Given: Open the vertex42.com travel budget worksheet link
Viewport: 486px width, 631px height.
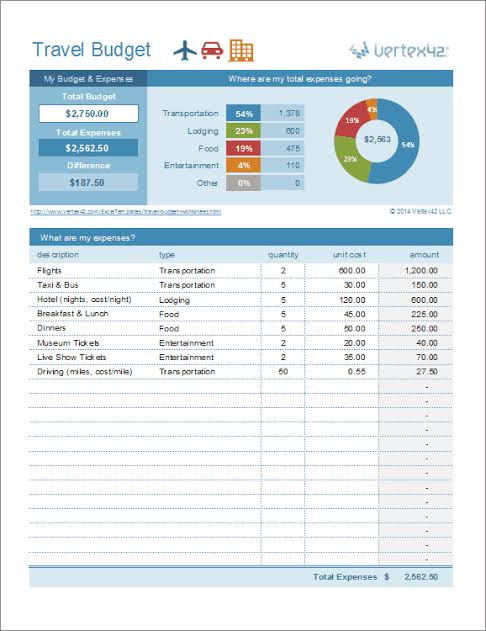Looking at the screenshot, I should pos(126,212).
